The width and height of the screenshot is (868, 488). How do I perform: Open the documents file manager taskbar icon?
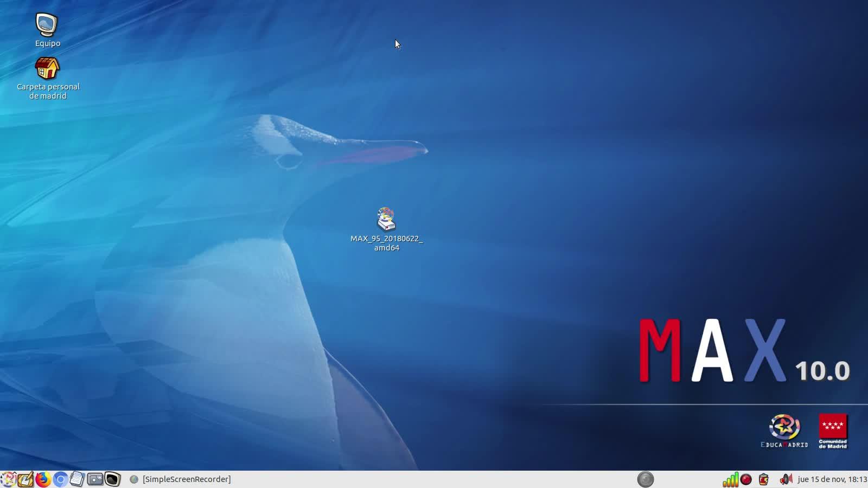tap(77, 479)
